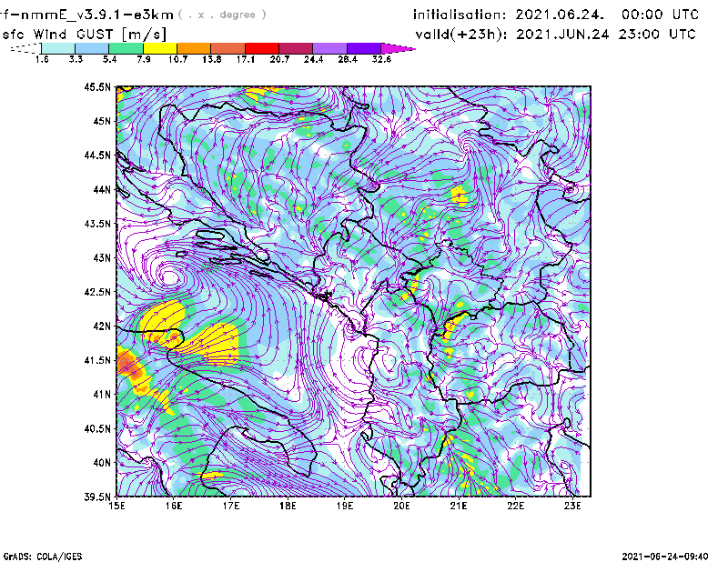Click the legend value 7.9
The image size is (728, 562).
(x=144, y=59)
